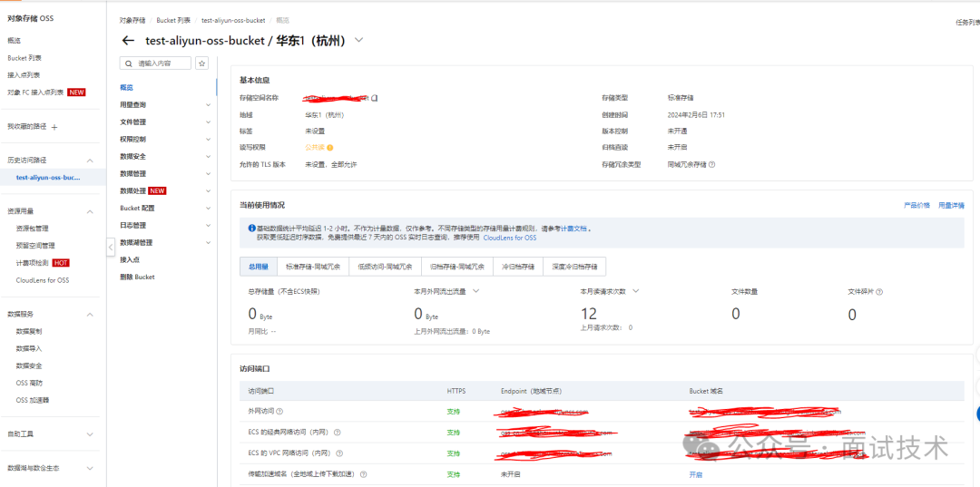The image size is (980, 487).
Task: Switch to 归档存储-同城冗余 tab
Action: (457, 267)
